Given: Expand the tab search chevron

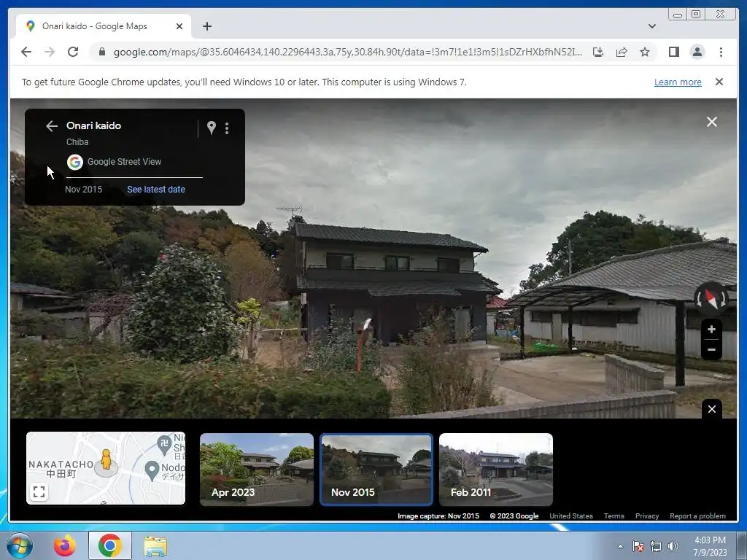Looking at the screenshot, I should tap(651, 26).
